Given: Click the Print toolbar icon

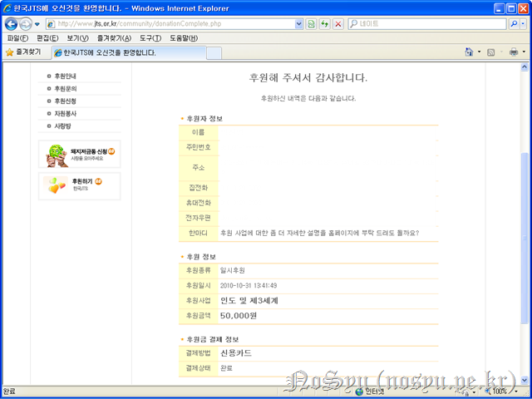Looking at the screenshot, I should (x=513, y=52).
